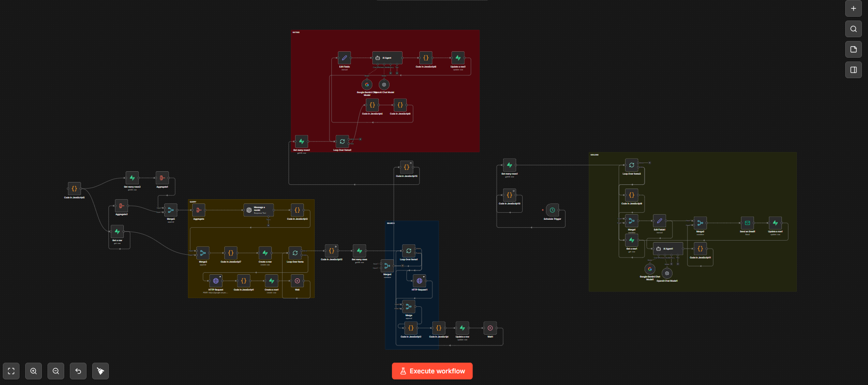
Task: Select the Merge5 node
Action: point(171,210)
